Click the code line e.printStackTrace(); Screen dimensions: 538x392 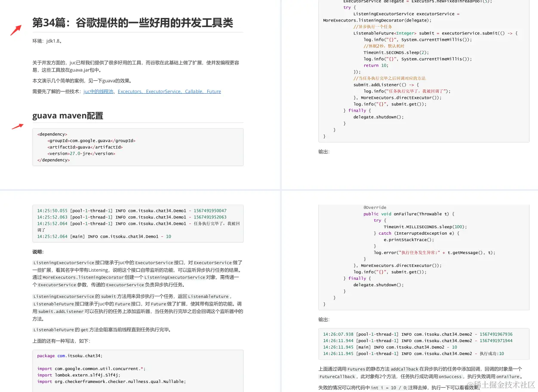[409, 240]
